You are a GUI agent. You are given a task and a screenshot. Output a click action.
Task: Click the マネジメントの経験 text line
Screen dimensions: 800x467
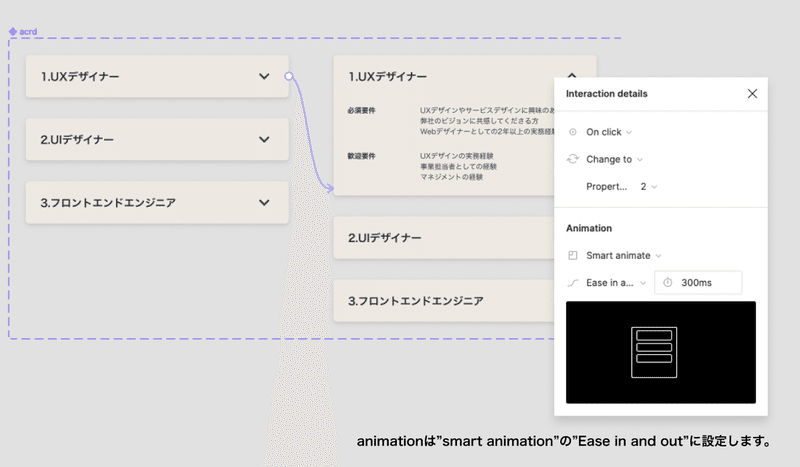452,177
